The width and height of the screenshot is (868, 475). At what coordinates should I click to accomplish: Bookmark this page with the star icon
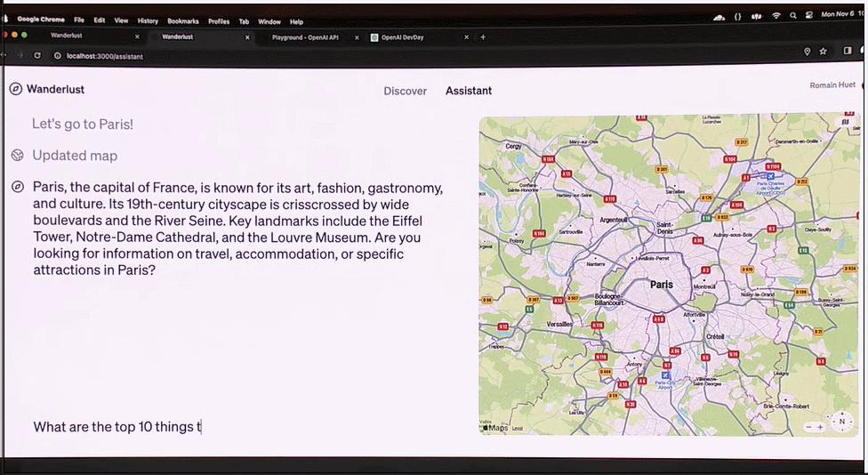pos(824,52)
